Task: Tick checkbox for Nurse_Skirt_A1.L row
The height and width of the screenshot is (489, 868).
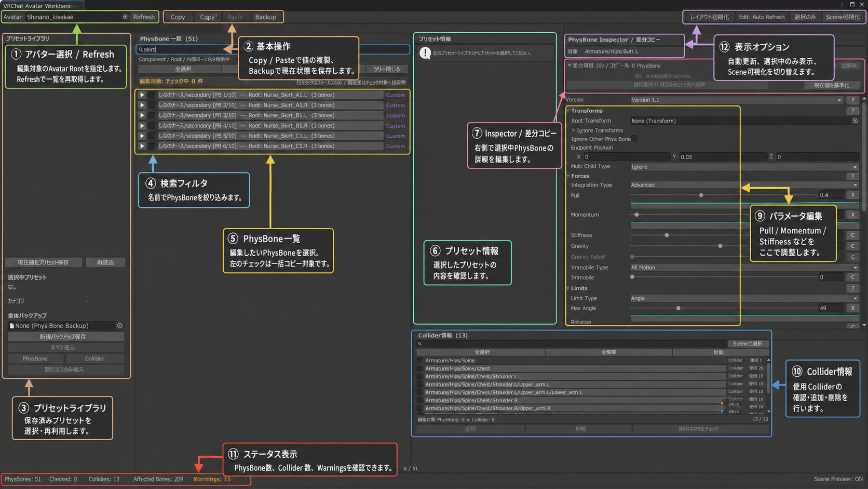Action: coord(152,95)
